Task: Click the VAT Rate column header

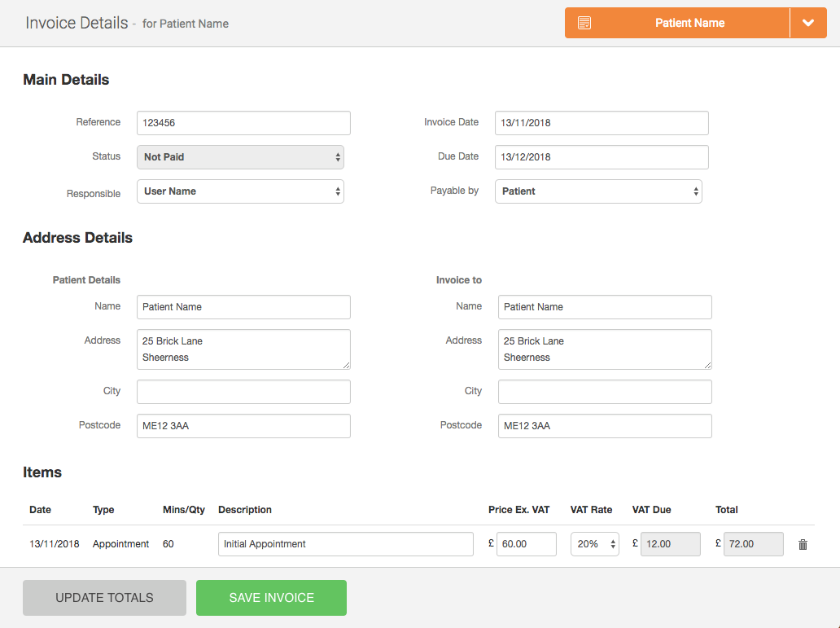Action: coord(591,509)
